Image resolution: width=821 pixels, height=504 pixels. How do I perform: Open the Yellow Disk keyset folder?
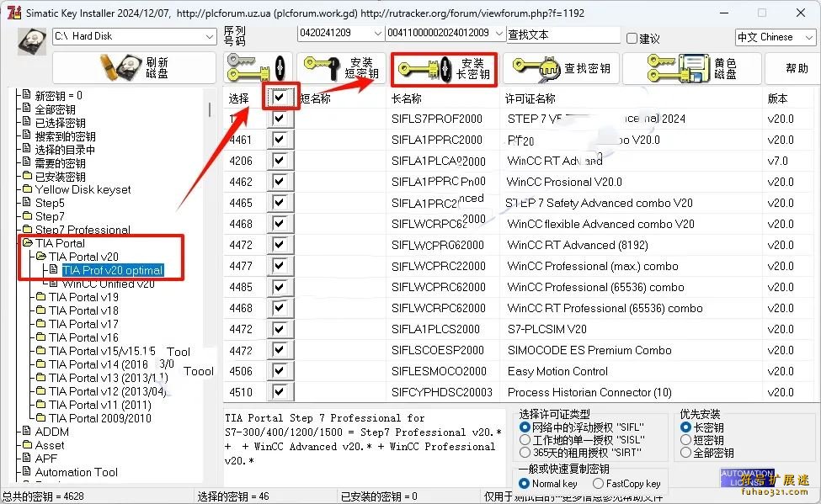[83, 189]
